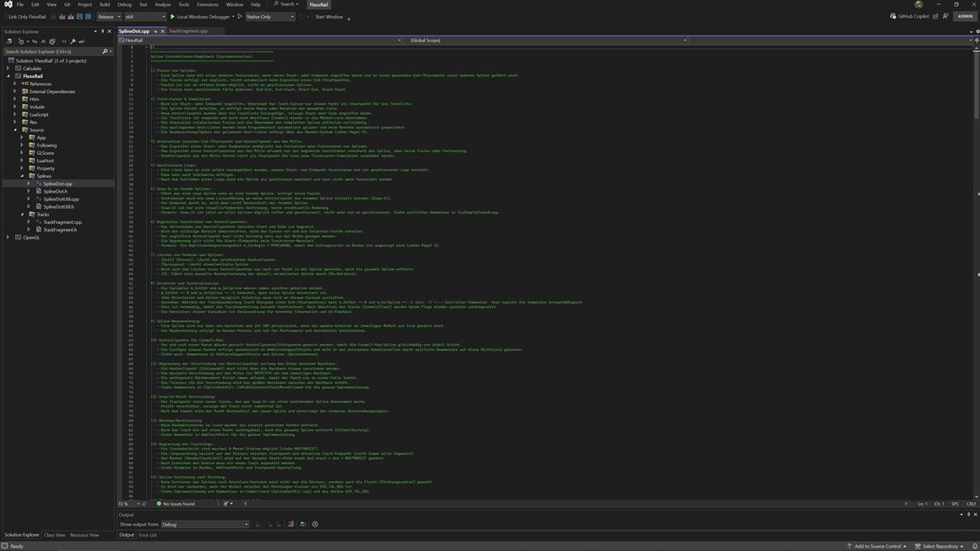Click the Link Only FlexxRail button
Image resolution: width=980 pixels, height=551 pixels.
(27, 17)
